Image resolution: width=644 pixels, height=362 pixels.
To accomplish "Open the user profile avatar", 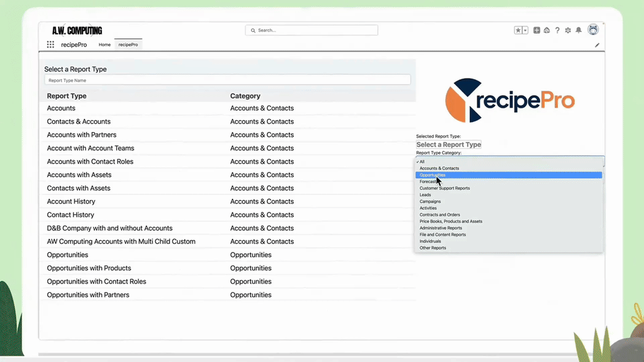I will [x=593, y=30].
